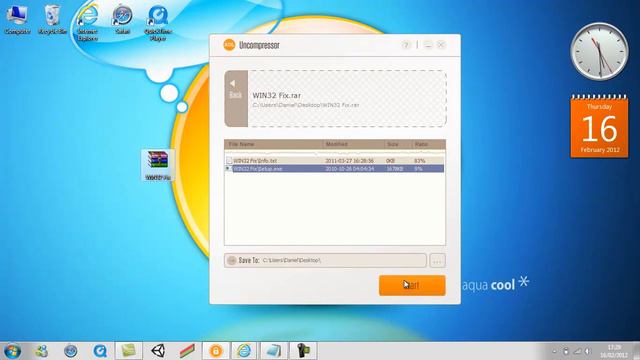
Task: Click the modified date of WIN32 Fix\Info.txt
Action: click(349, 161)
